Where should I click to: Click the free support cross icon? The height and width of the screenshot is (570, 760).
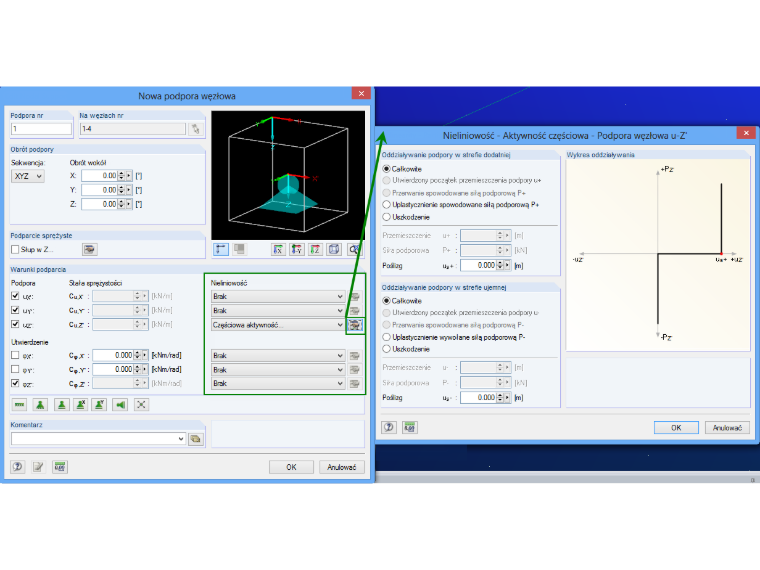[x=141, y=405]
